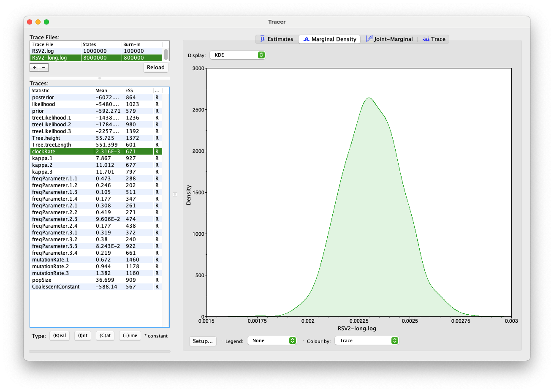The width and height of the screenshot is (554, 392).
Task: Select treeLikelihood.2 row
Action: (x=96, y=124)
